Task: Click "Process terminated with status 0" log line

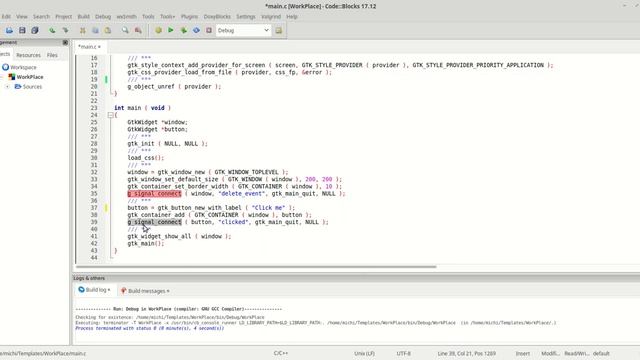Action: (x=150, y=328)
